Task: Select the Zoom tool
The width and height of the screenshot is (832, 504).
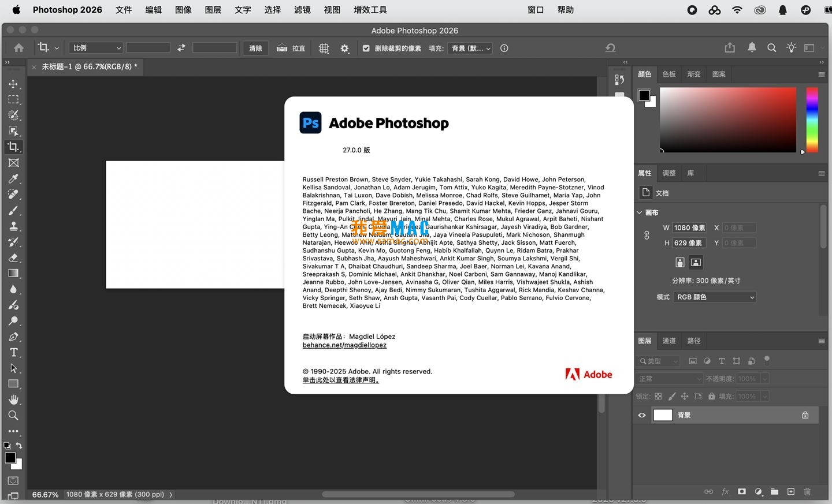Action: [x=13, y=415]
